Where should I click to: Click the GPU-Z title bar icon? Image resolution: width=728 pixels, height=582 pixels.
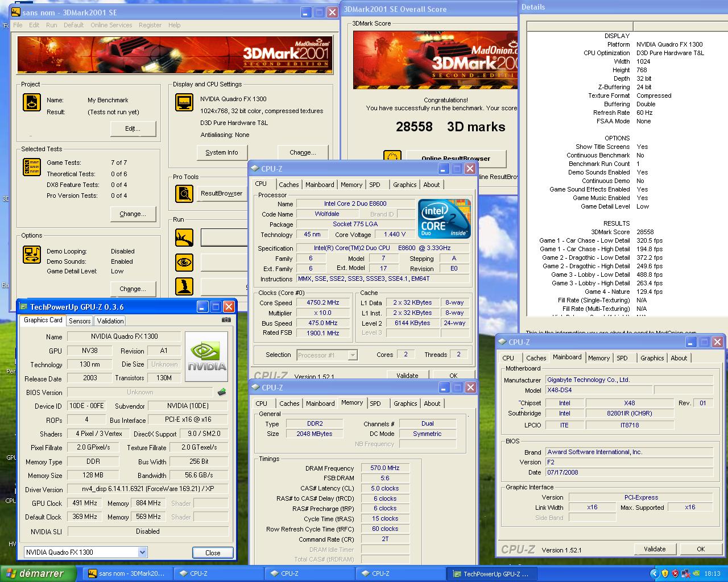[23, 307]
